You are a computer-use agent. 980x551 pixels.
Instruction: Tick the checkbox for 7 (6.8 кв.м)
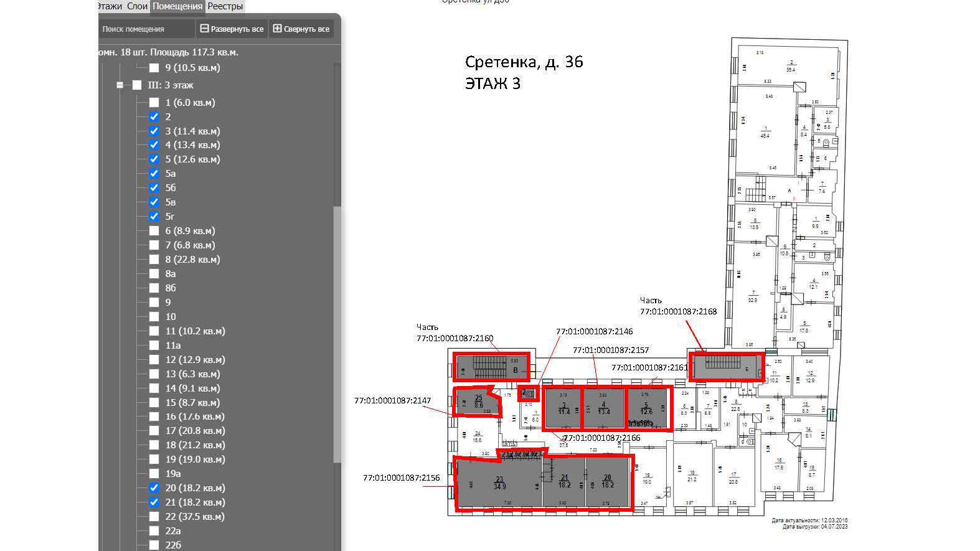(154, 245)
